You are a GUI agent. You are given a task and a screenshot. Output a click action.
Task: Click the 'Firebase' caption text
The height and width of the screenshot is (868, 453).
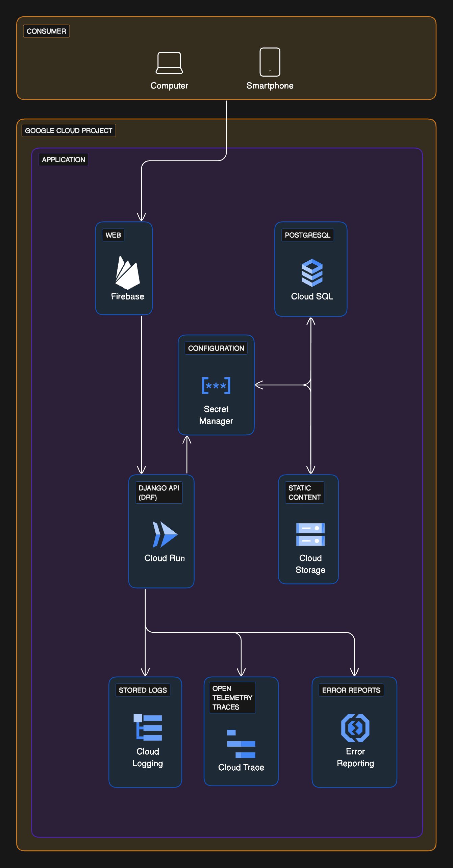click(128, 296)
